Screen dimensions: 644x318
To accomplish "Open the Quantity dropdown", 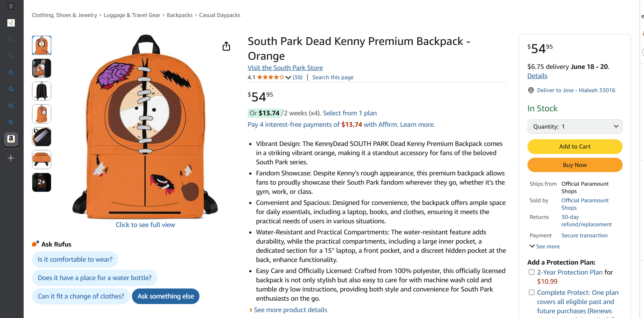I will [575, 126].
